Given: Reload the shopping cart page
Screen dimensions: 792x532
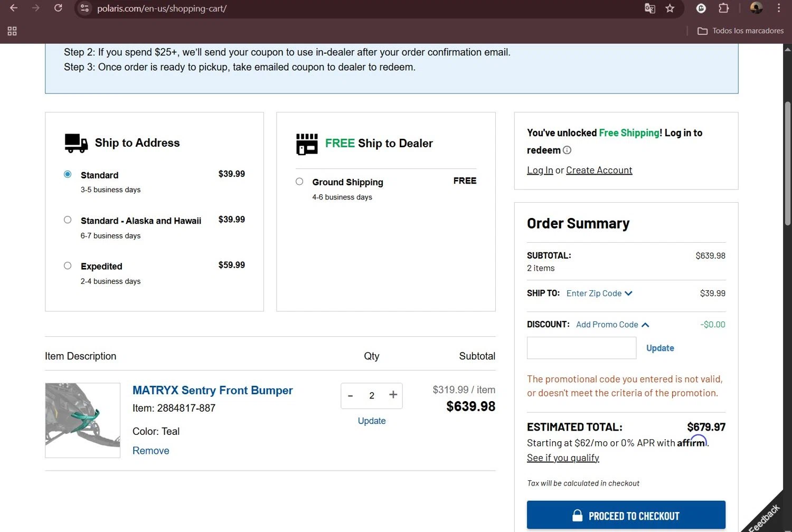Looking at the screenshot, I should [58, 8].
